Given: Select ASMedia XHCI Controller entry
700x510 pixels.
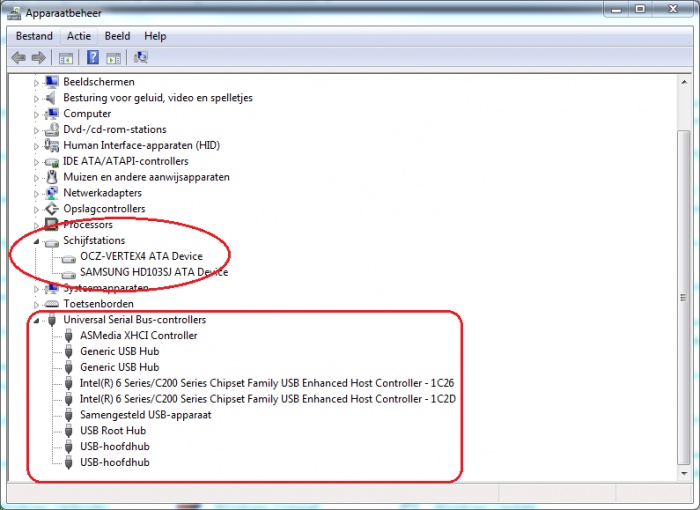Looking at the screenshot, I should point(139,335).
